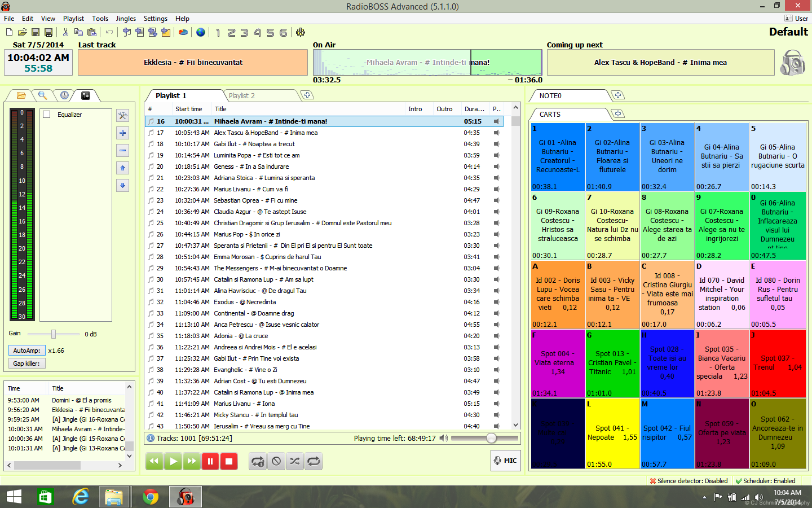Click the red Pause playback button

coord(210,461)
